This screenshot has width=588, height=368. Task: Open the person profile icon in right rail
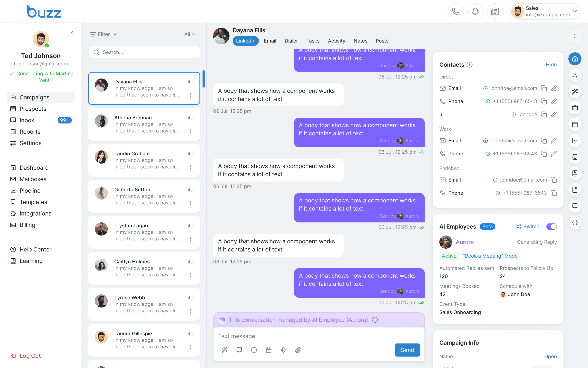(575, 75)
